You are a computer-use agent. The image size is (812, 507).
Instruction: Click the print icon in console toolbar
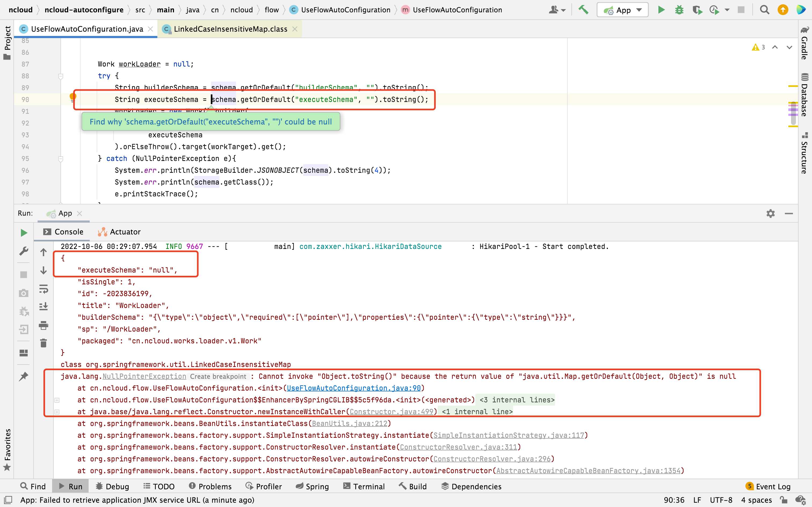pyautogui.click(x=44, y=325)
